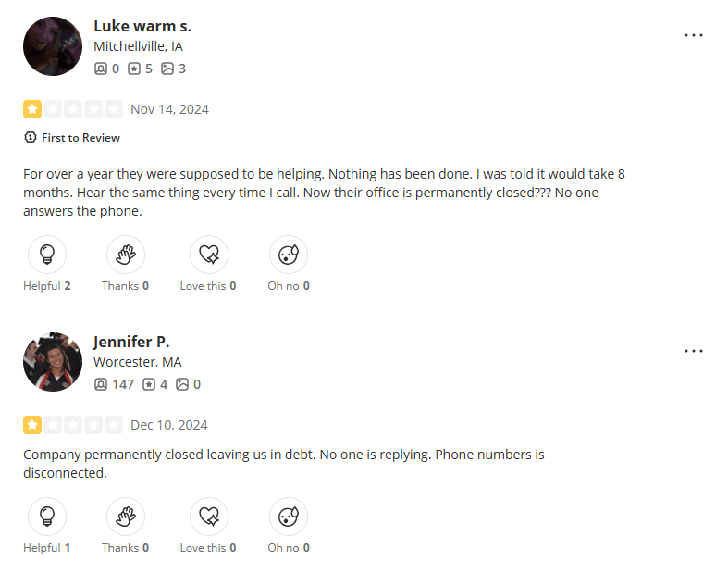Click Luke warm s. profile photo

coord(53,46)
